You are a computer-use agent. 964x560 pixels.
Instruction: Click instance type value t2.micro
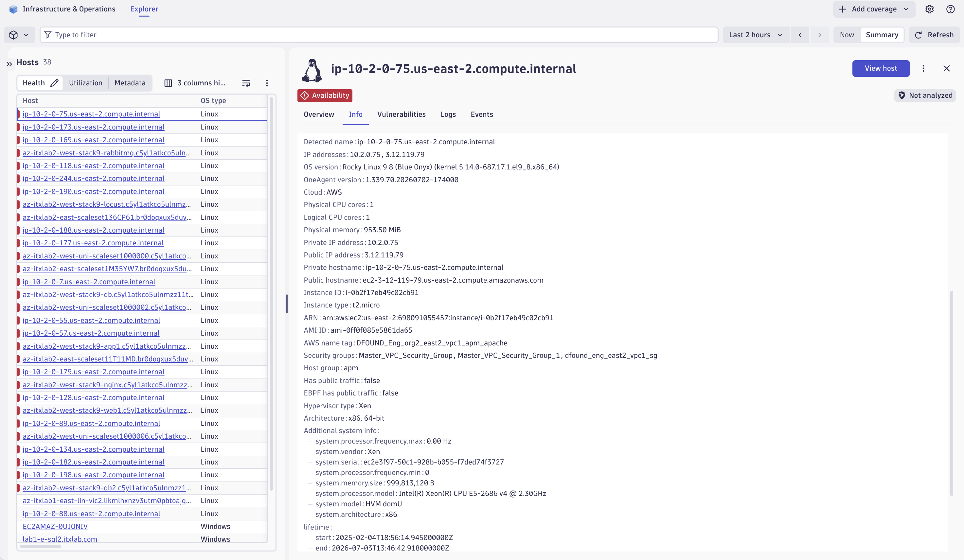tap(366, 305)
